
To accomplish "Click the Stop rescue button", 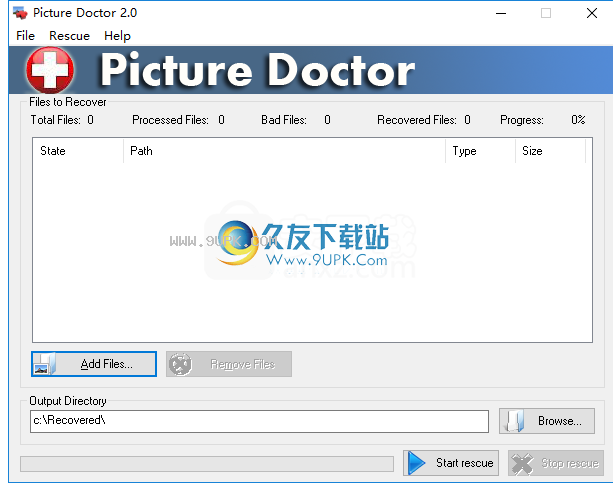I will tap(556, 463).
